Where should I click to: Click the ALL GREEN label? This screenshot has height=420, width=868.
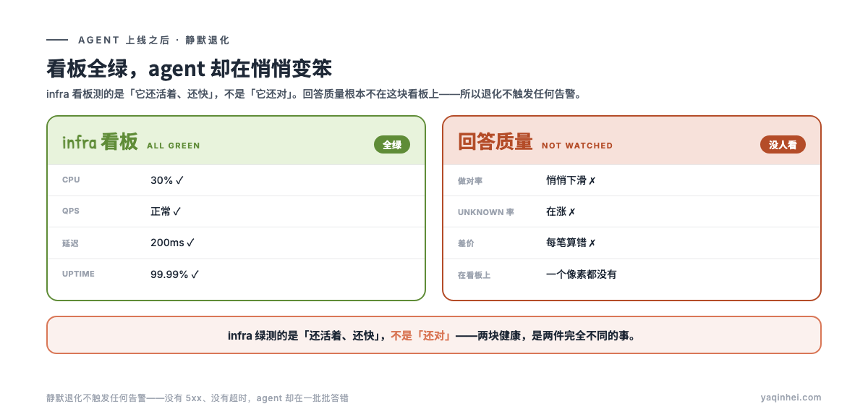(174, 146)
